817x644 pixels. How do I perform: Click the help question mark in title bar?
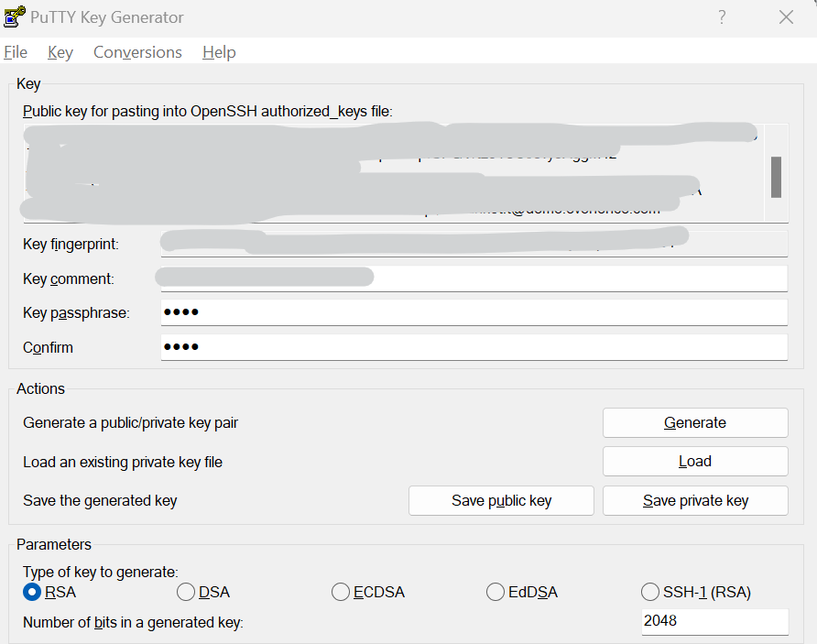(x=722, y=16)
